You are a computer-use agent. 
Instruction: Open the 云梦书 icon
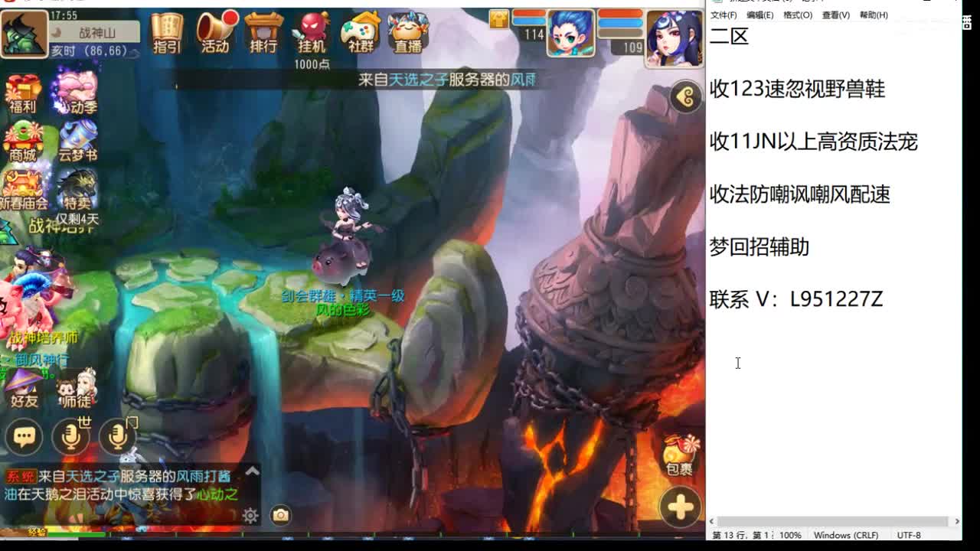click(x=77, y=142)
